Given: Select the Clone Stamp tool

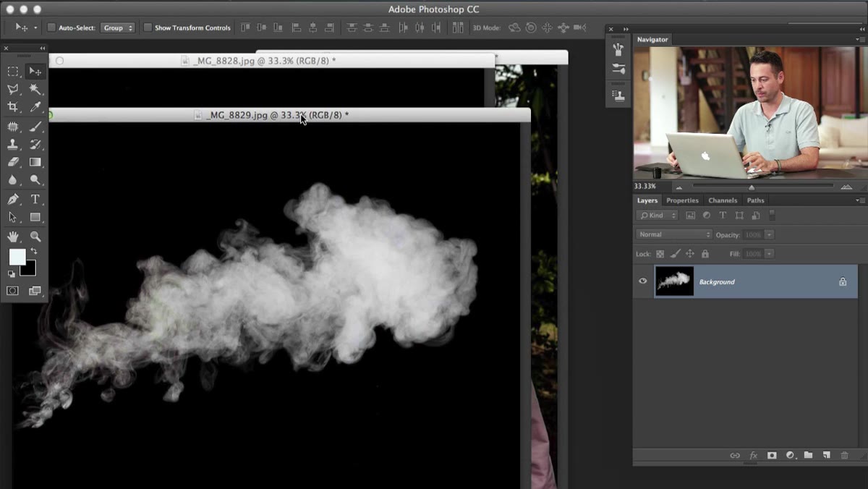Looking at the screenshot, I should tap(13, 145).
